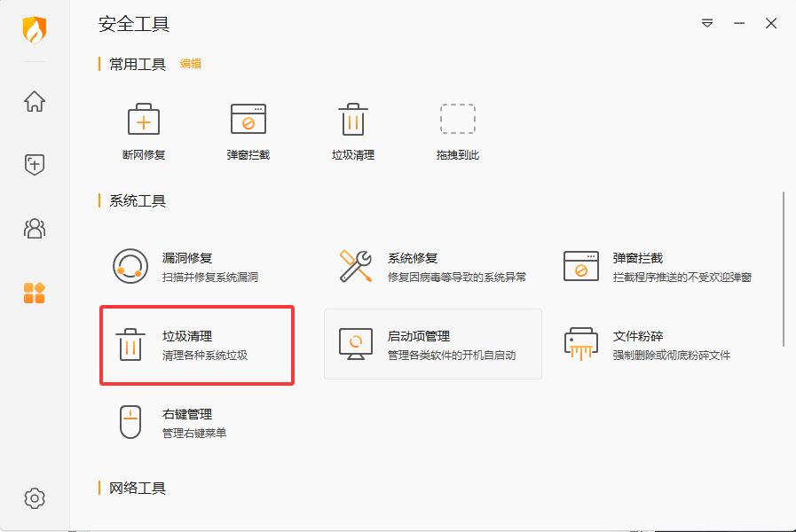This screenshot has width=796, height=532.
Task: Click the 管理各类软件的开机自启动 description
Action: tap(452, 356)
